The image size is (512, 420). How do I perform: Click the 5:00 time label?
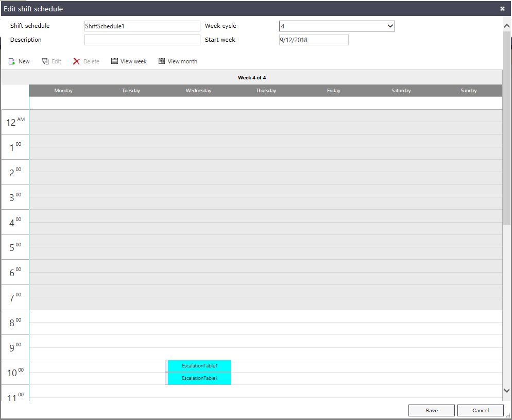15,247
